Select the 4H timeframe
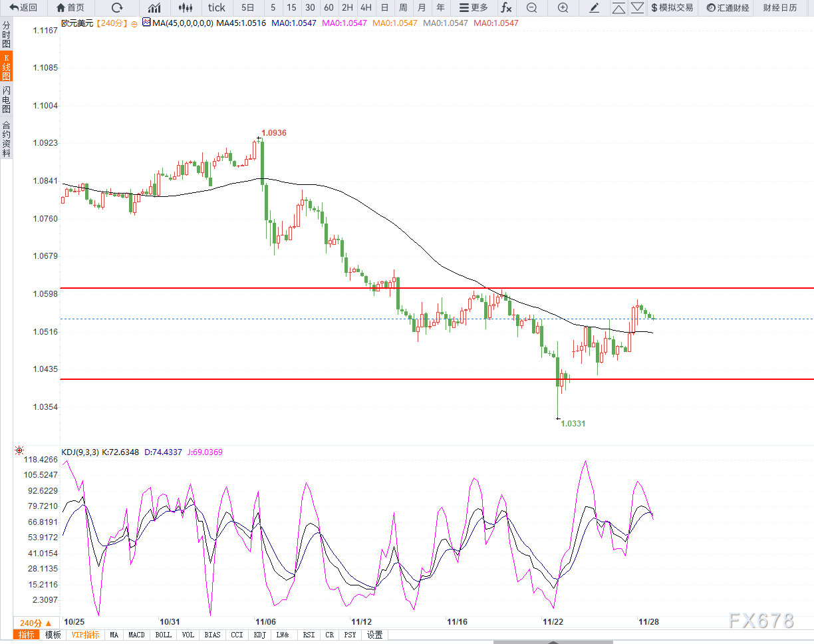 click(366, 8)
